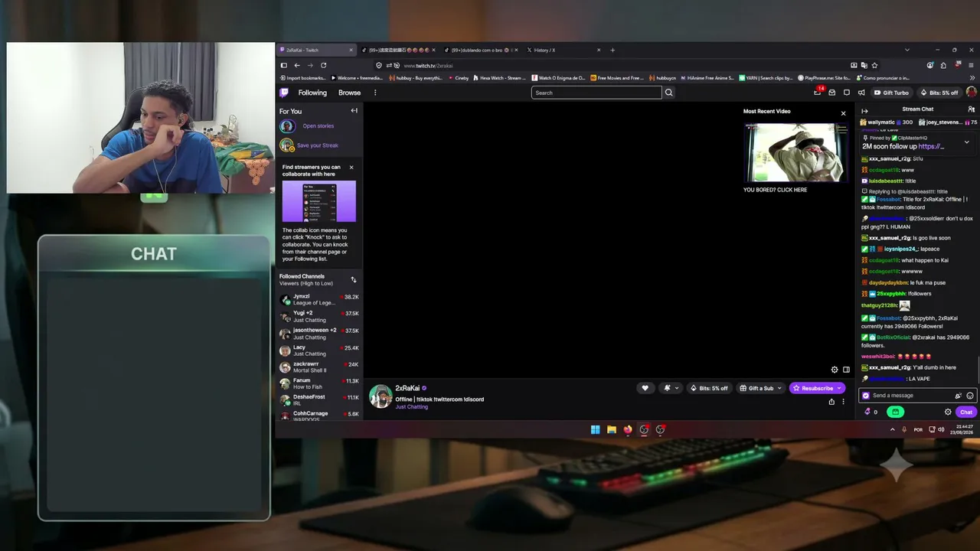The height and width of the screenshot is (551, 980).
Task: Switch to the 2xRaKai - Twitch tab
Action: (316, 50)
